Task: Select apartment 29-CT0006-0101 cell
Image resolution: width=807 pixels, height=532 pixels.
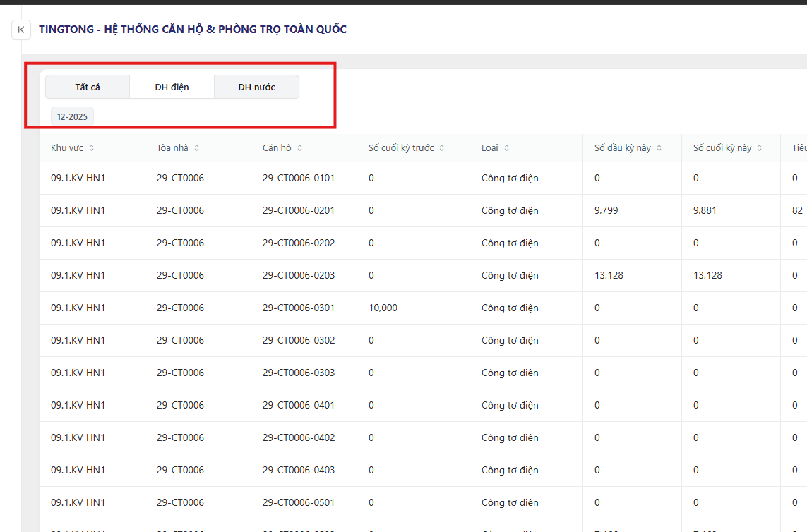Action: (x=299, y=179)
